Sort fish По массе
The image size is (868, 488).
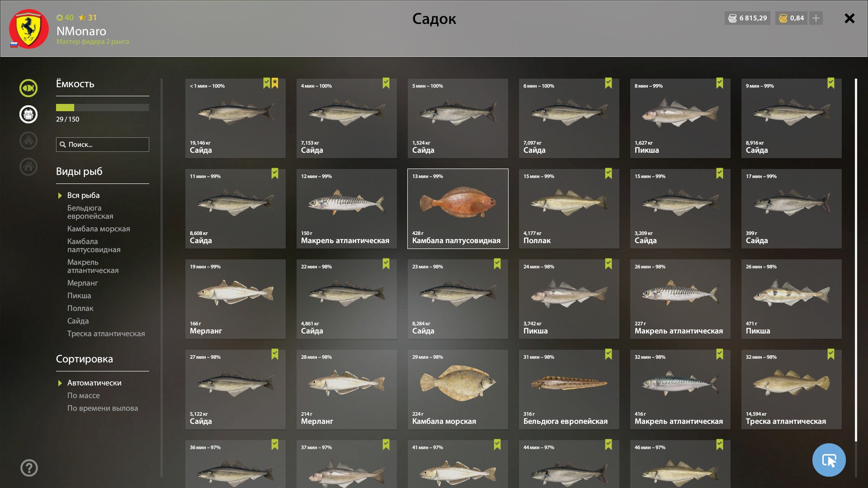[x=84, y=395]
